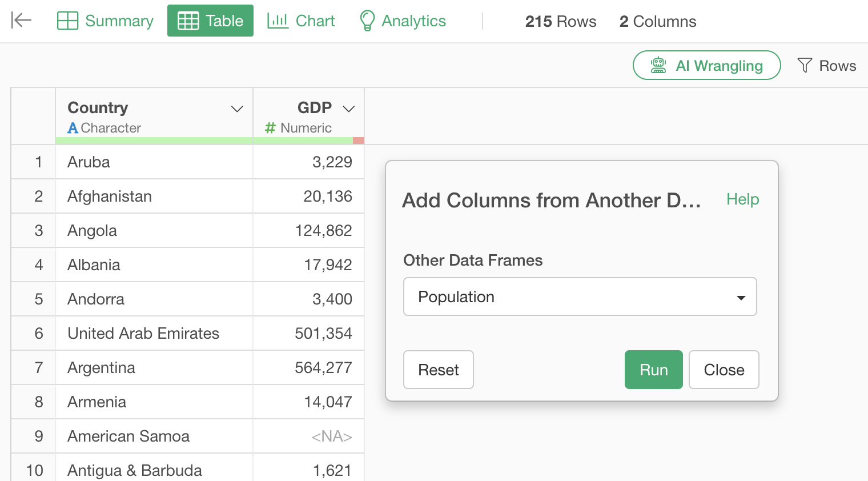
Task: Open the Chart view tab
Action: click(301, 21)
